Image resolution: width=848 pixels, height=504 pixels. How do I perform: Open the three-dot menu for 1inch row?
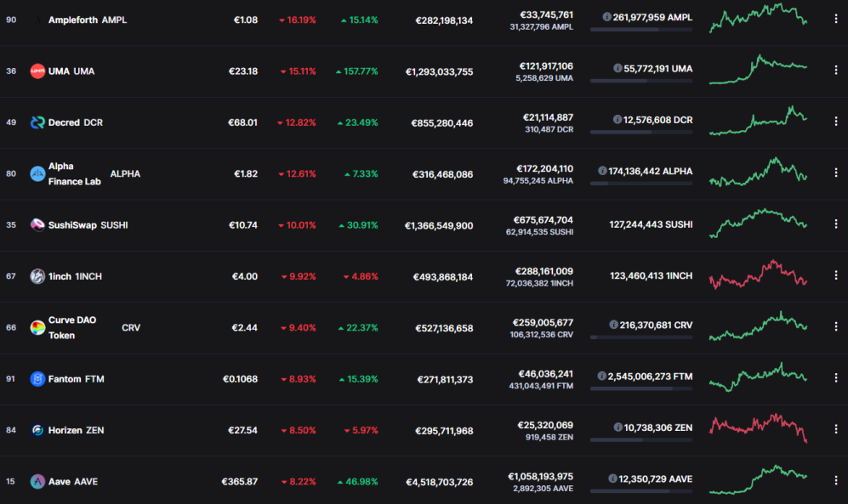tap(836, 275)
